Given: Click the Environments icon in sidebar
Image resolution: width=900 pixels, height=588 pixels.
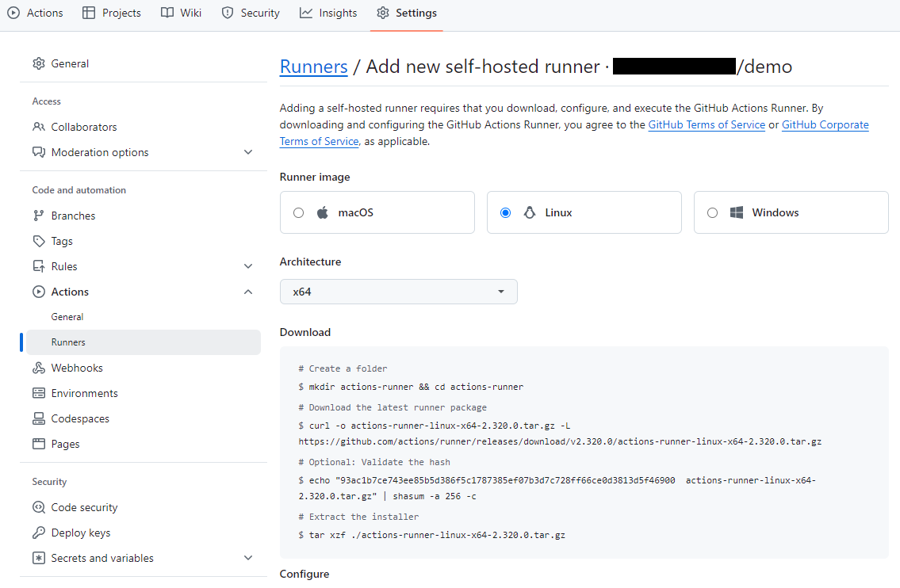Looking at the screenshot, I should pyautogui.click(x=38, y=393).
